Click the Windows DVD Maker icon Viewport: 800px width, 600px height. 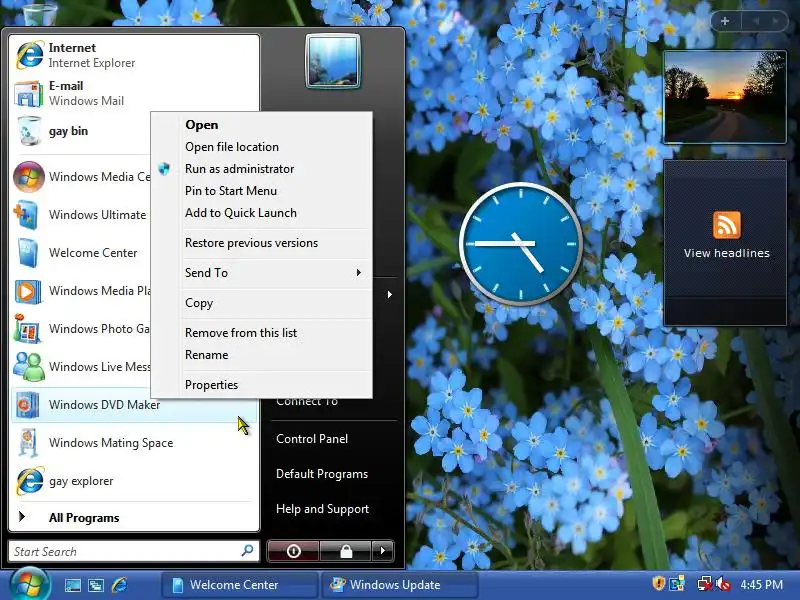point(27,405)
